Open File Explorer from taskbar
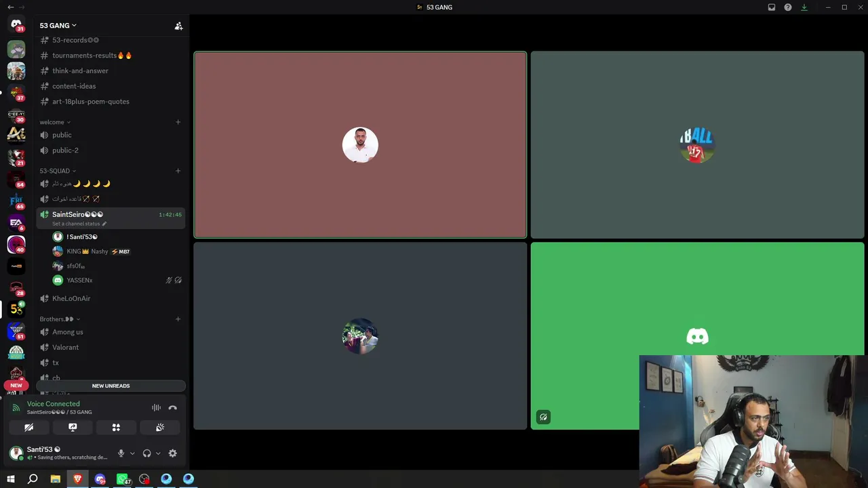Screen dimensions: 868x488 coord(56,479)
